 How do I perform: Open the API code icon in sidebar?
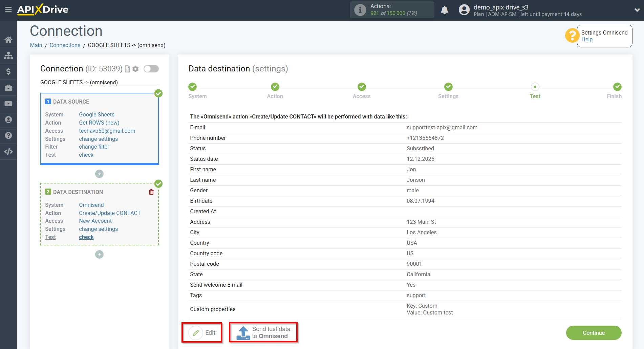[x=8, y=151]
